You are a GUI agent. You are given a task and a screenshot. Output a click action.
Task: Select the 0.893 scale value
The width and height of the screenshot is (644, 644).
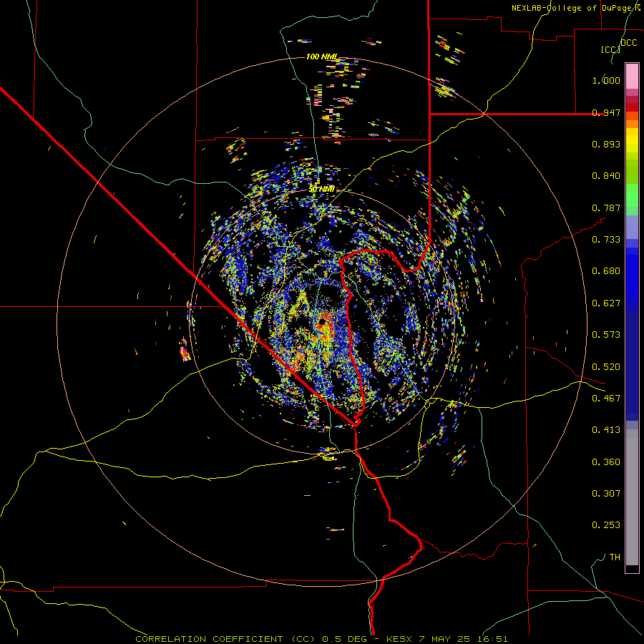606,144
